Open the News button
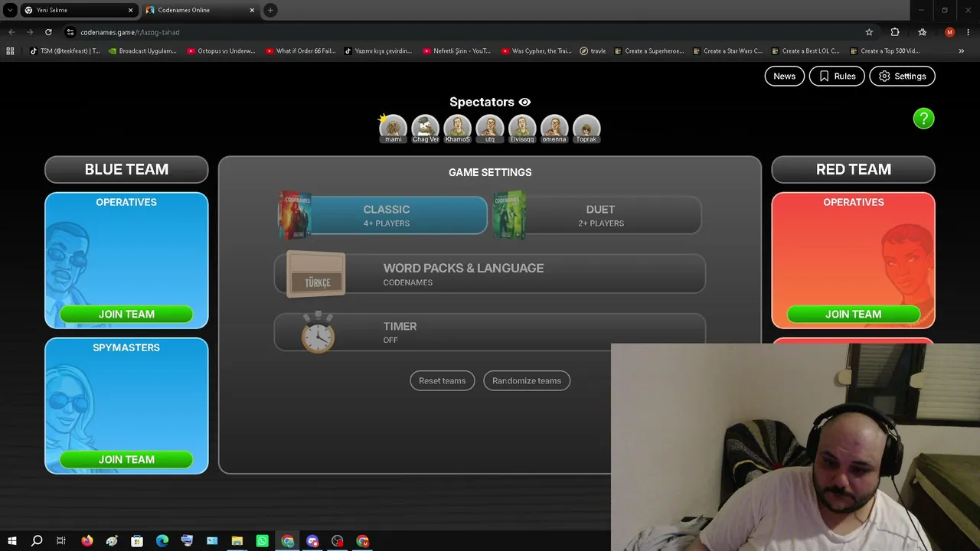980x551 pixels. click(x=784, y=76)
